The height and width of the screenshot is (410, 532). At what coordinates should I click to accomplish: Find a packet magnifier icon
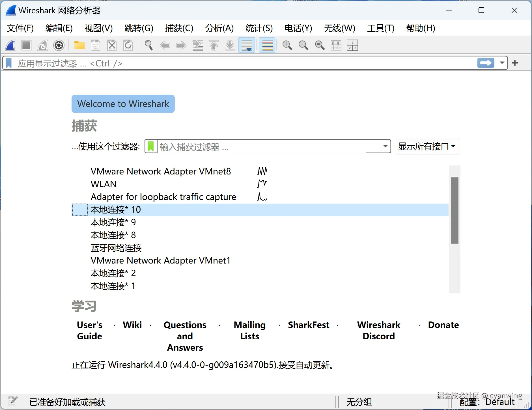coord(149,45)
